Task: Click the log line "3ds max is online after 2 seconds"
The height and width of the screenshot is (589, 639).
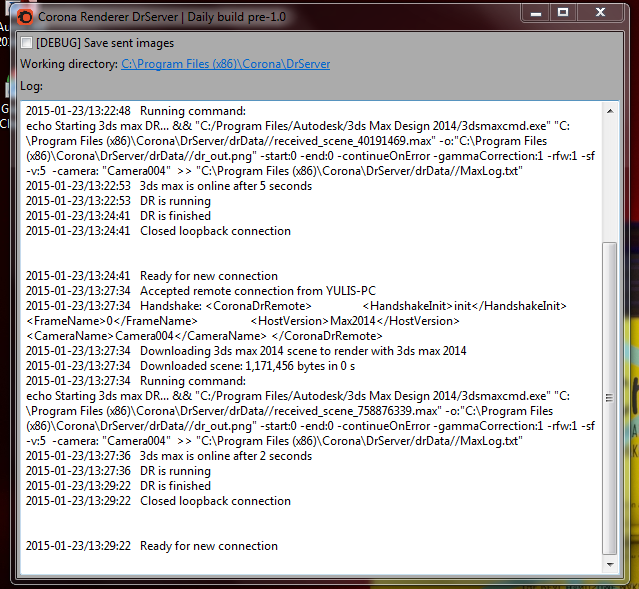Action: pyautogui.click(x=169, y=456)
